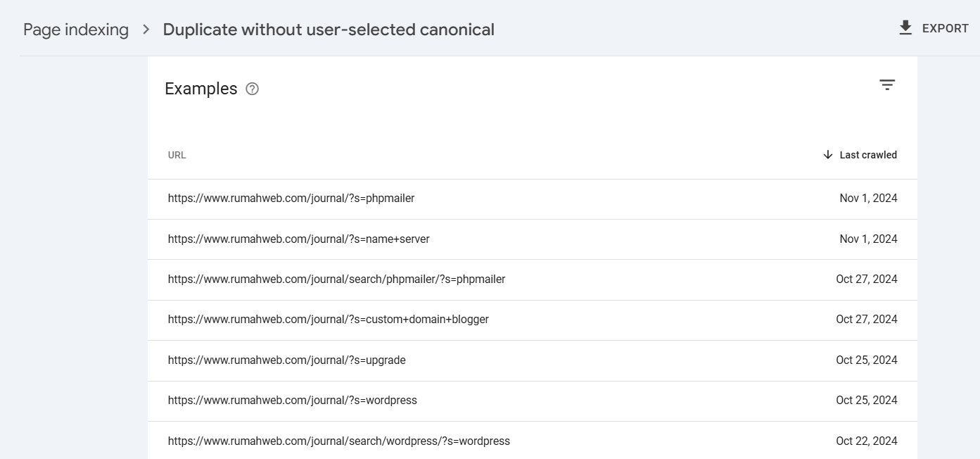
Task: Click Nov 1, 2024 date in name+server row
Action: click(868, 239)
